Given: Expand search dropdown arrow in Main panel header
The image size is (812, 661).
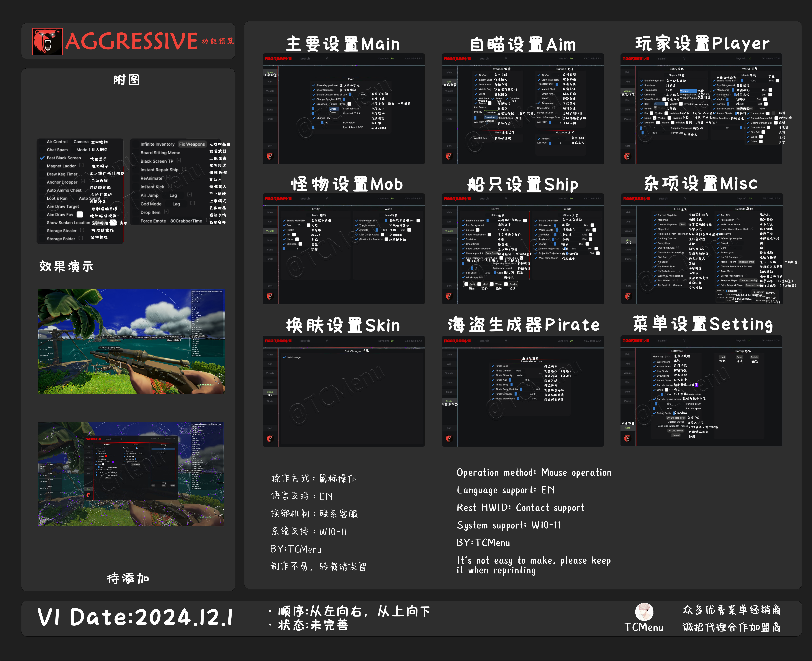Looking at the screenshot, I should click(x=327, y=59).
